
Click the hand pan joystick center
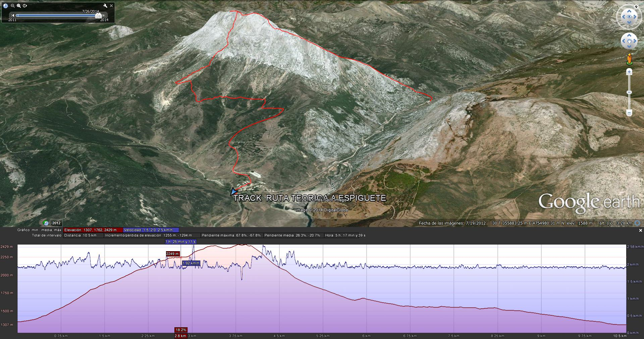(629, 41)
